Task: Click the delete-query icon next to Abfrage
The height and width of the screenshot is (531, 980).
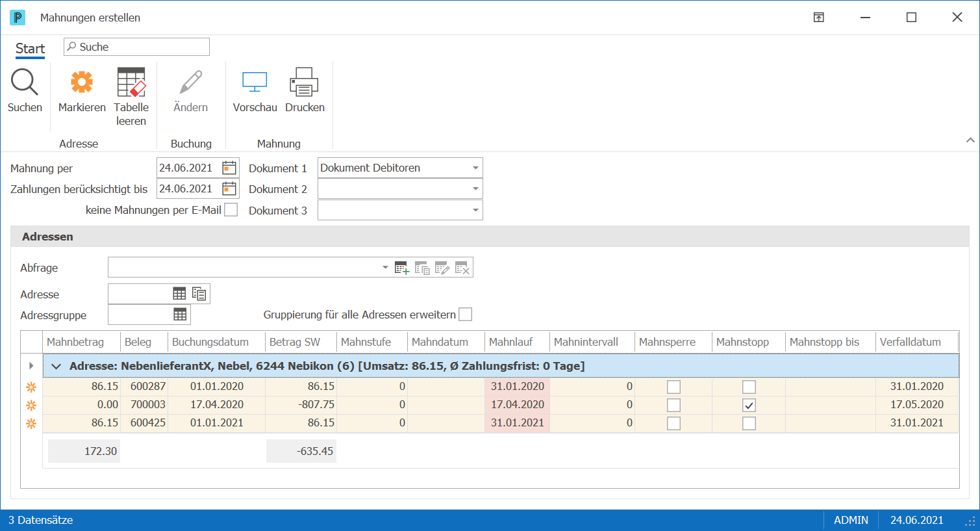Action: [x=462, y=268]
